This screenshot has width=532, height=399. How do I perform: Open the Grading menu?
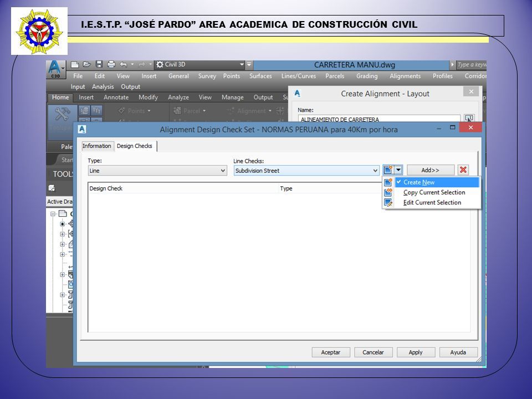coord(367,76)
